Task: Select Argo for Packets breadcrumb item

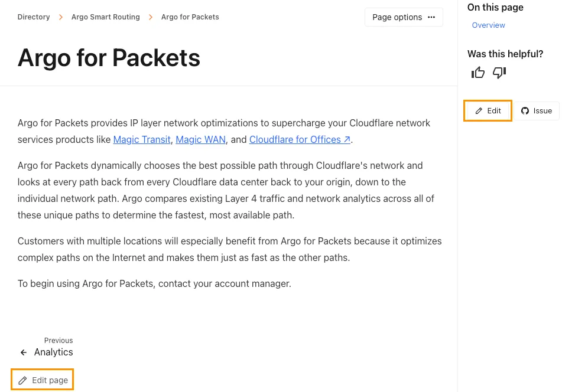Action: coord(190,17)
